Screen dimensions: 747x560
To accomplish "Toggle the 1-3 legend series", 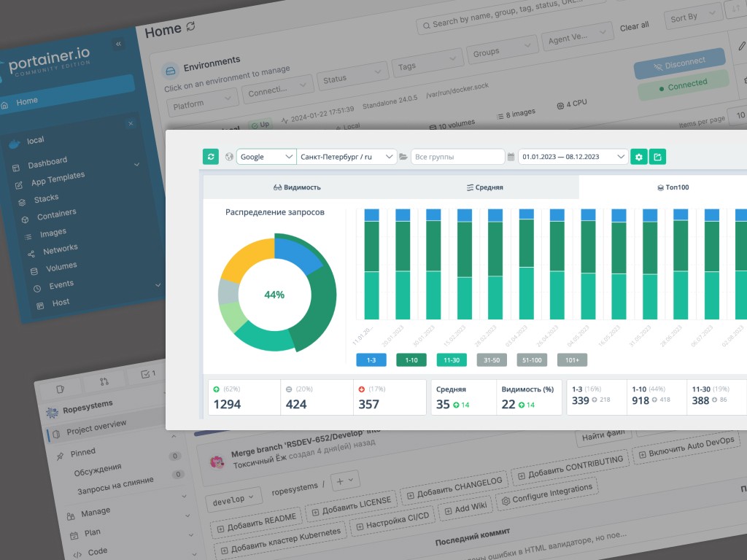I will pos(371,359).
